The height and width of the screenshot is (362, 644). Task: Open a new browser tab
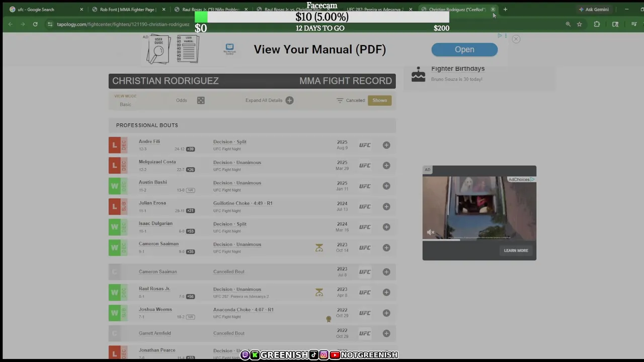pos(505,10)
